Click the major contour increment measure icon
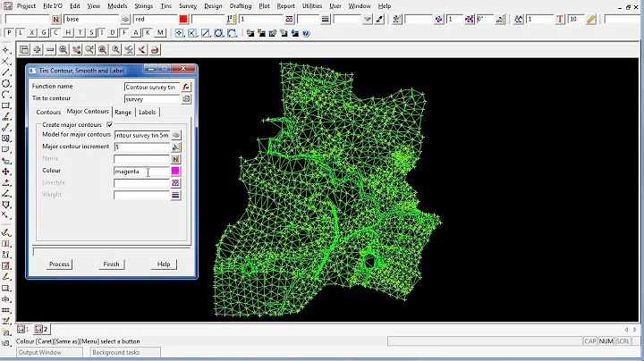644x361 pixels. tap(176, 147)
